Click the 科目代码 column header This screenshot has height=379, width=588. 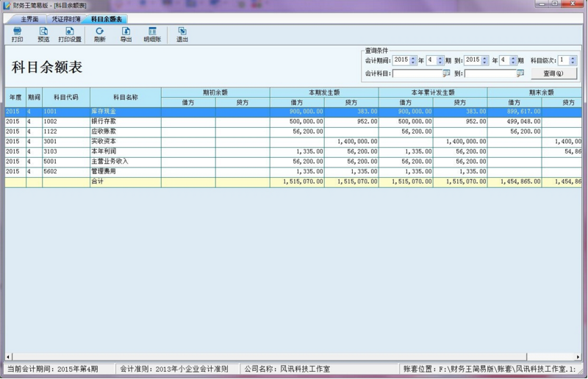(66, 98)
